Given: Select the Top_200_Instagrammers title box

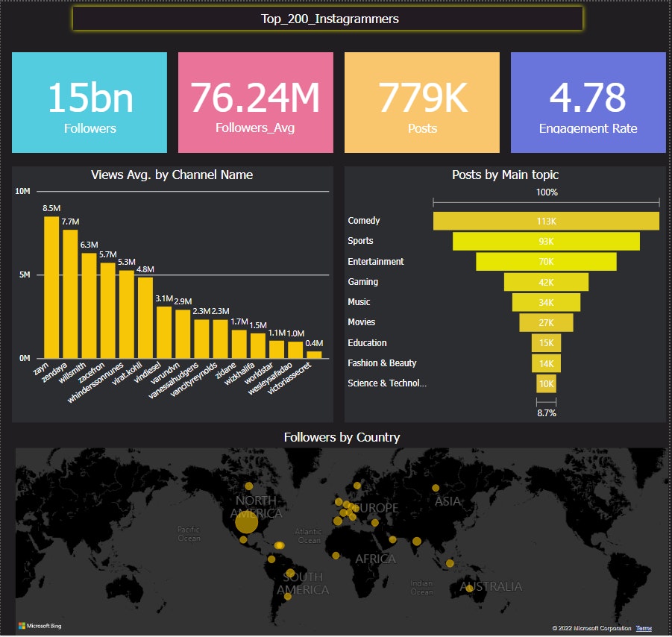Looking at the screenshot, I should click(x=327, y=19).
